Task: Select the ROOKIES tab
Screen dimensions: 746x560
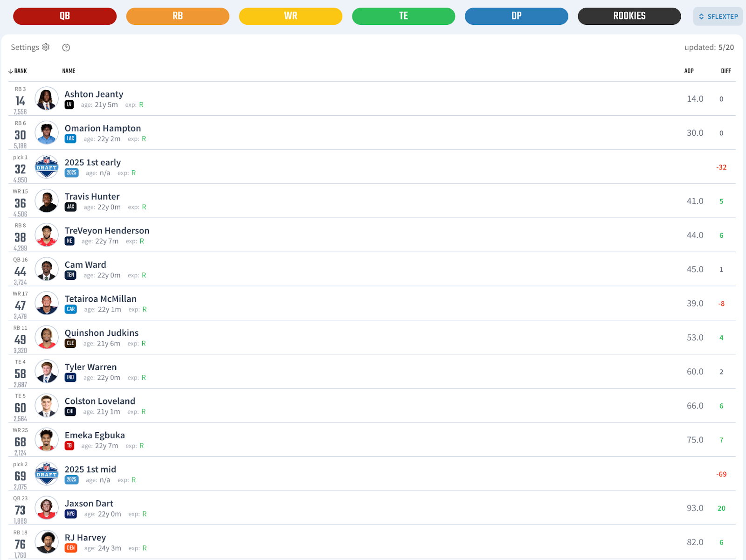Action: [x=629, y=16]
